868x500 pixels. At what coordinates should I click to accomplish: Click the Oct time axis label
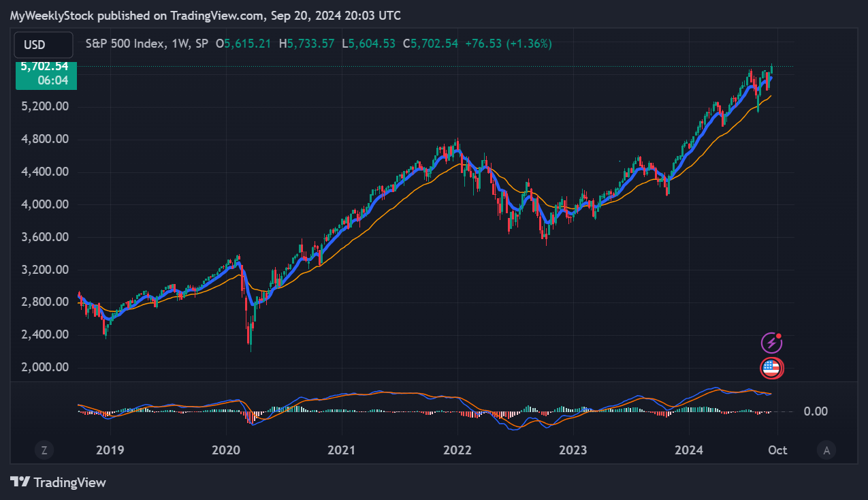[777, 450]
